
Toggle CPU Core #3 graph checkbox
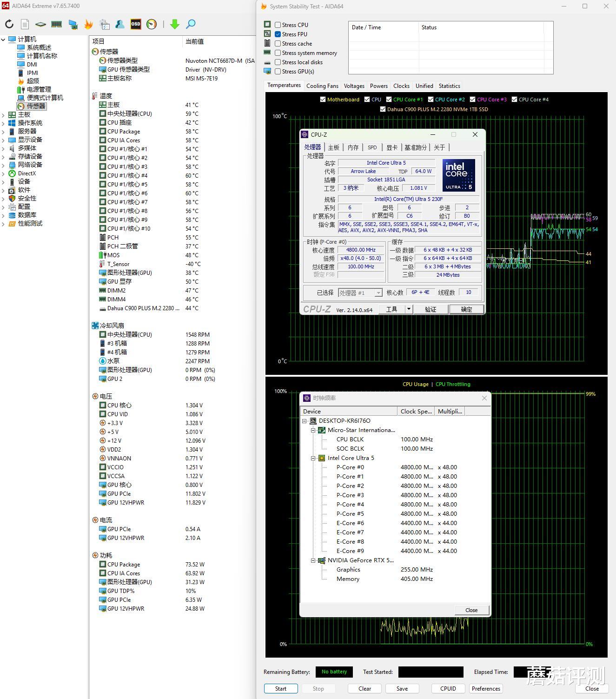tap(472, 100)
